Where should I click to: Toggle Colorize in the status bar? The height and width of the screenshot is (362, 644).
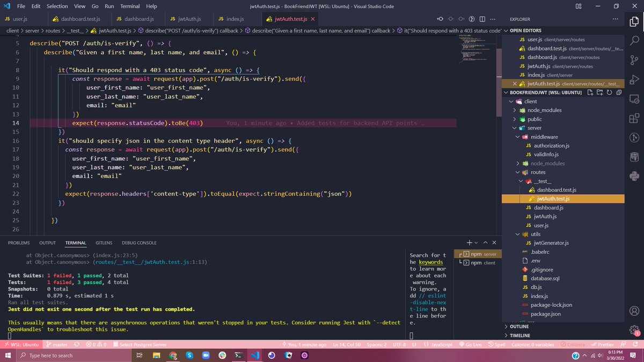click(x=573, y=344)
